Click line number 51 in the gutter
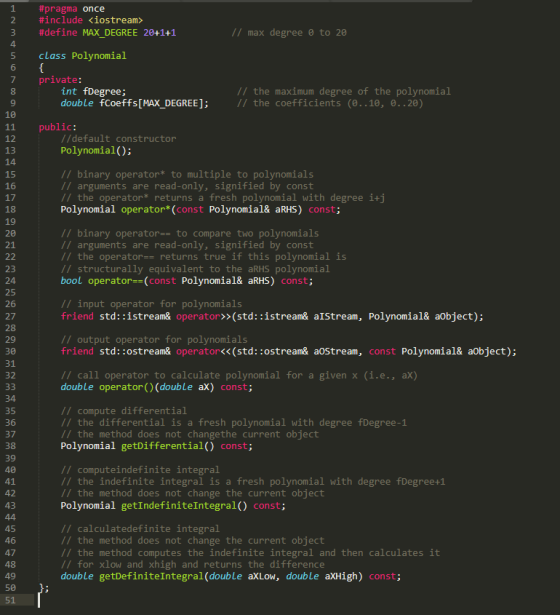The image size is (560, 615). point(10,600)
